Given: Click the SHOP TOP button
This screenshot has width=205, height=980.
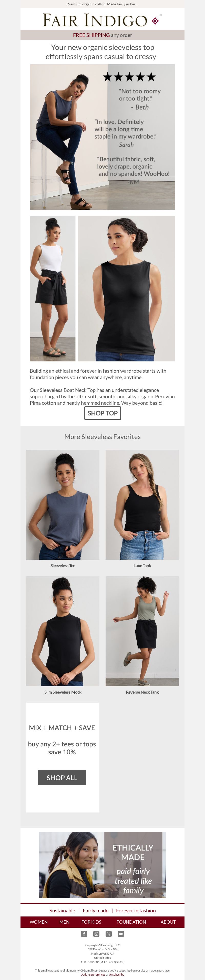Looking at the screenshot, I should (102, 413).
